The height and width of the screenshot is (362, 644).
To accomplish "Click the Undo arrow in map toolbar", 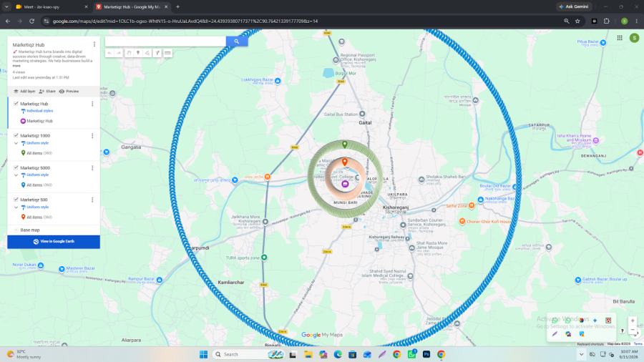I will click(x=109, y=53).
